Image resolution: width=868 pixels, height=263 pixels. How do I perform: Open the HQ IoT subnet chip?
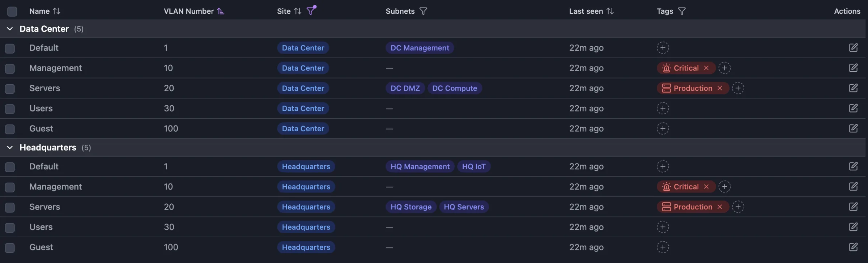tap(474, 166)
